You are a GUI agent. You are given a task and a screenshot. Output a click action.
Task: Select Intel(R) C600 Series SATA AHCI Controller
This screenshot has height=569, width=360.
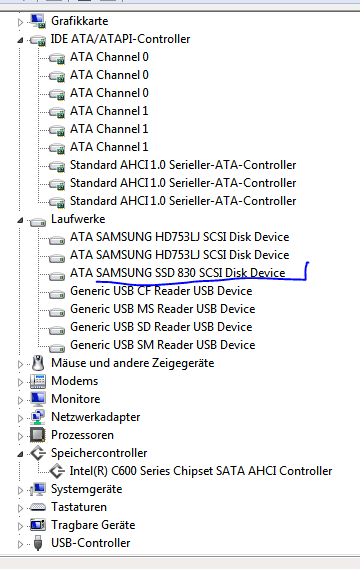click(x=201, y=471)
